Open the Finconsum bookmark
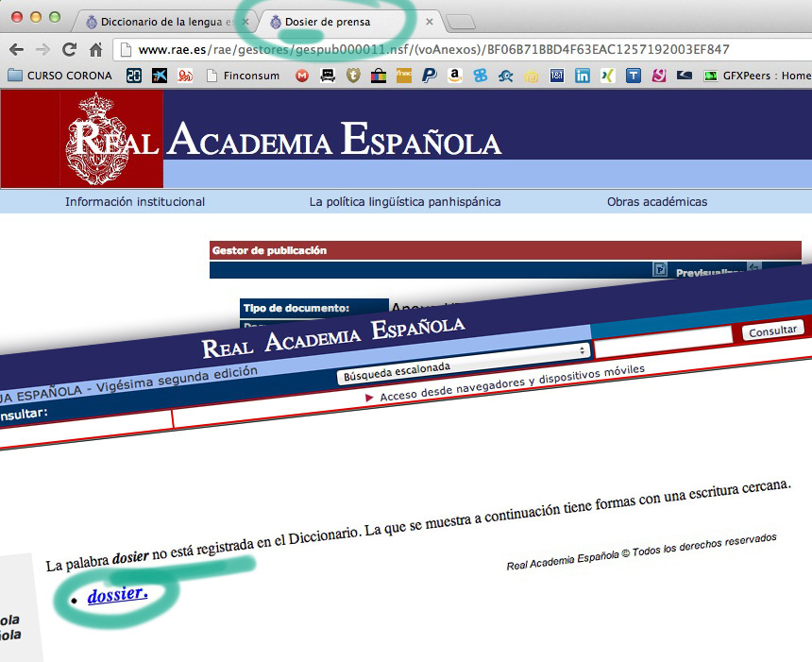This screenshot has width=812, height=662. tap(243, 76)
